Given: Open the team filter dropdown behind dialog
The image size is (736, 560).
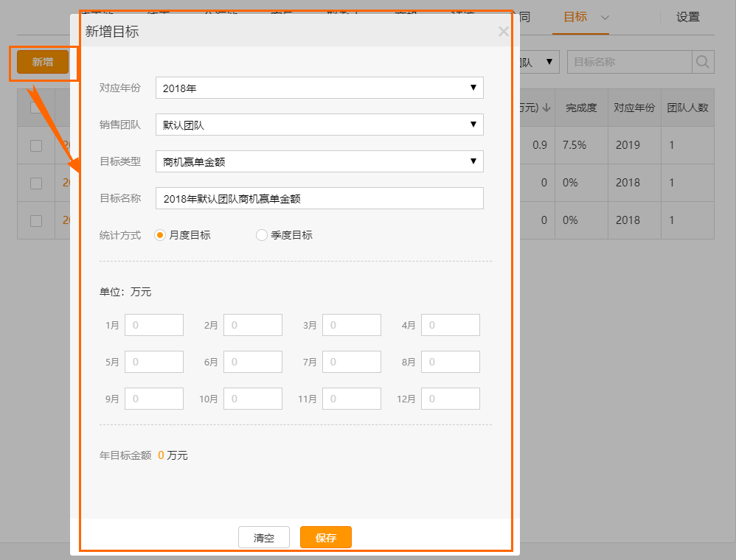Looking at the screenshot, I should [540, 62].
